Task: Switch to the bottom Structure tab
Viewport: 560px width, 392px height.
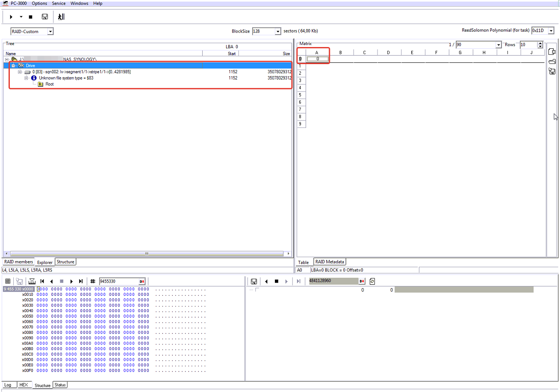Action: tap(42, 385)
